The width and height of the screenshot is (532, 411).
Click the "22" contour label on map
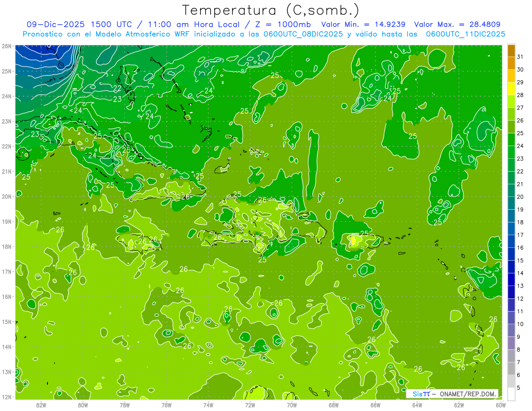(117, 89)
